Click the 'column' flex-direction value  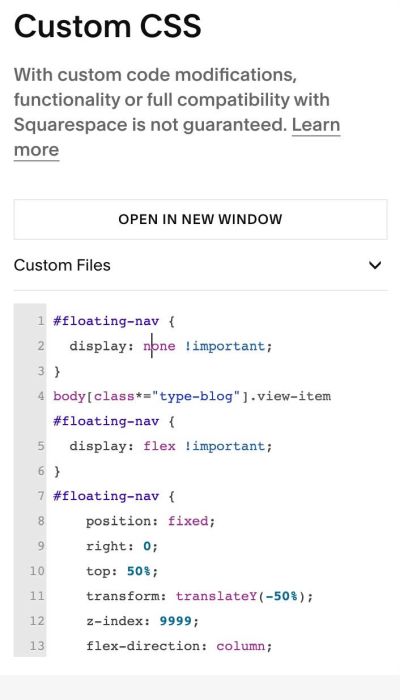tap(241, 646)
